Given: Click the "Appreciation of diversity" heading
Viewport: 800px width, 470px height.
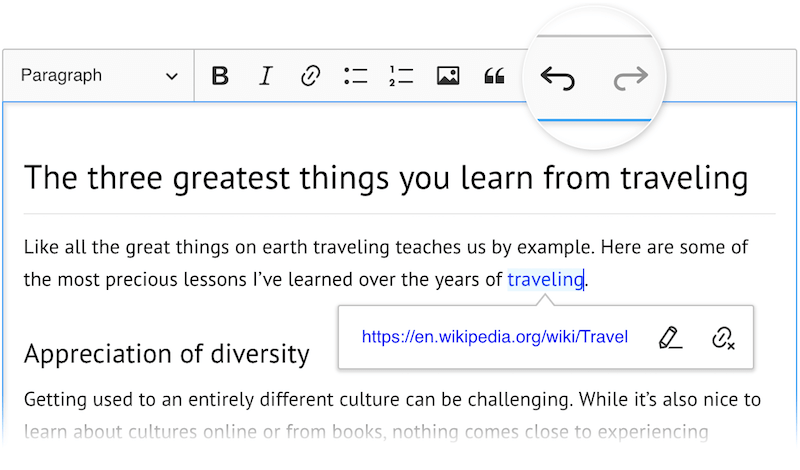Looking at the screenshot, I should point(167,354).
